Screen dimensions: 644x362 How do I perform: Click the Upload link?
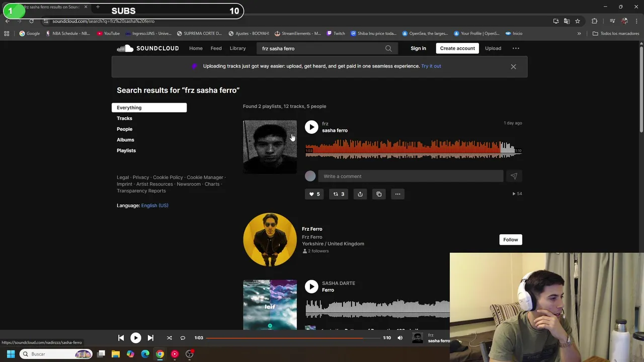click(493, 48)
